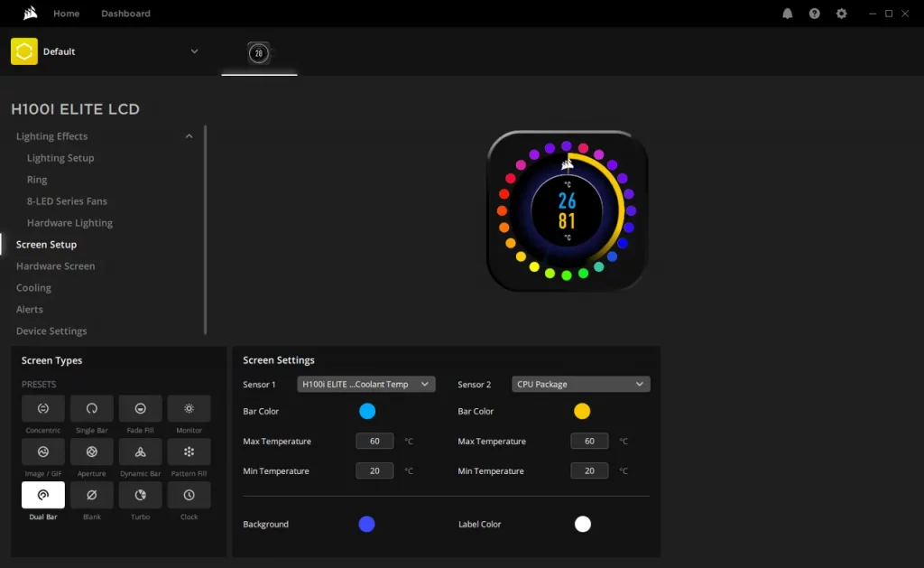Select the H100i device thumbnail tab
This screenshot has width=924, height=568.
point(259,53)
